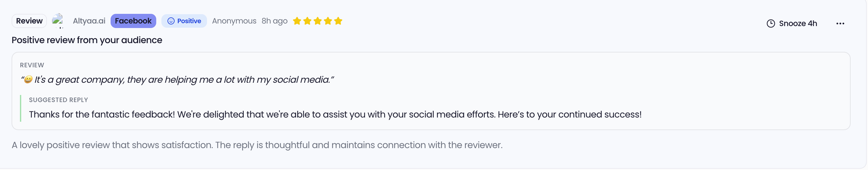Click the quoted review text
The width and height of the screenshot is (868, 170).
click(x=184, y=80)
